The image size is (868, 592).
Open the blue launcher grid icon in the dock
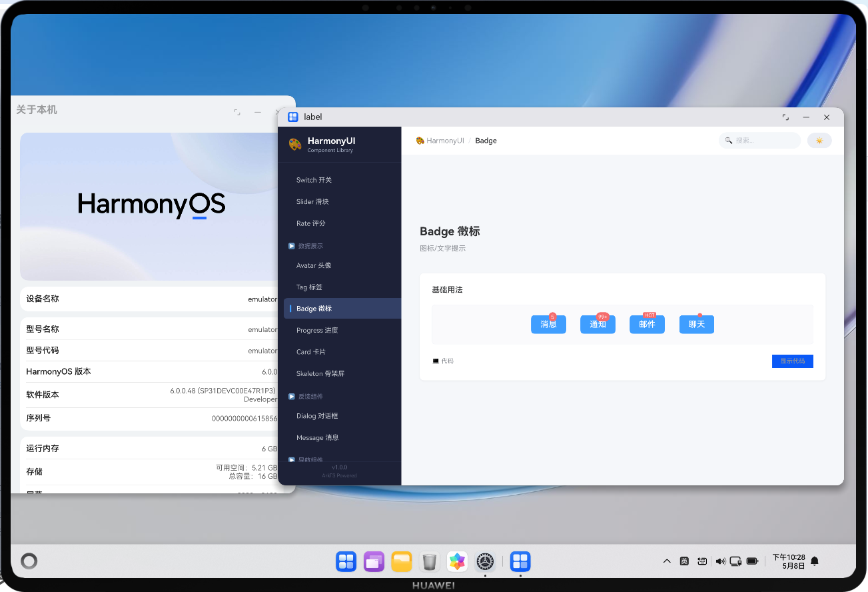pyautogui.click(x=346, y=561)
